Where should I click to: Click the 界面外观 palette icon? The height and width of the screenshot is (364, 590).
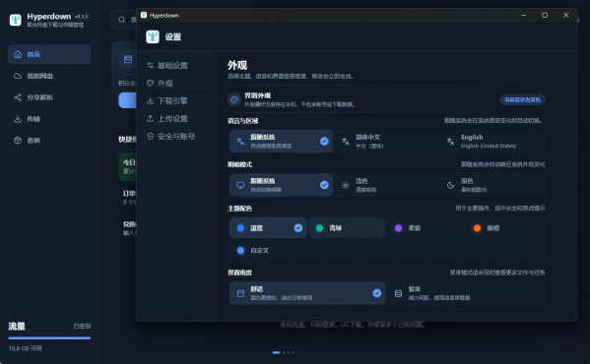click(234, 100)
